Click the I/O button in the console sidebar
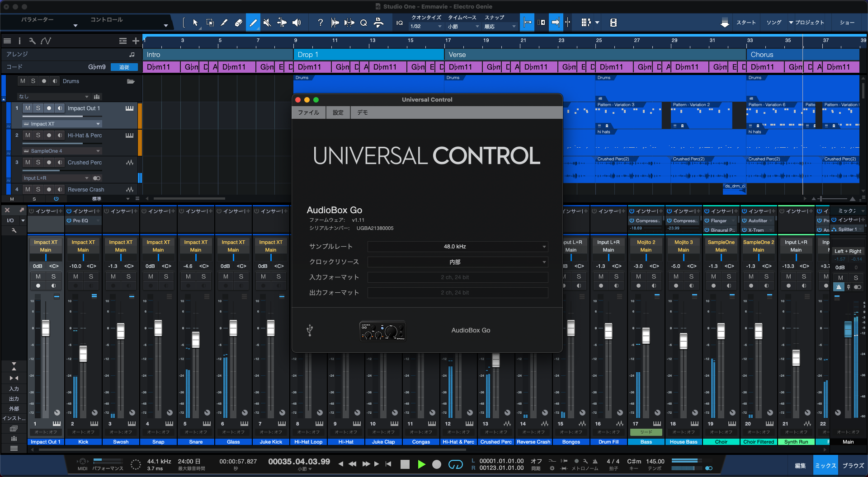This screenshot has height=477, width=868. [x=10, y=220]
